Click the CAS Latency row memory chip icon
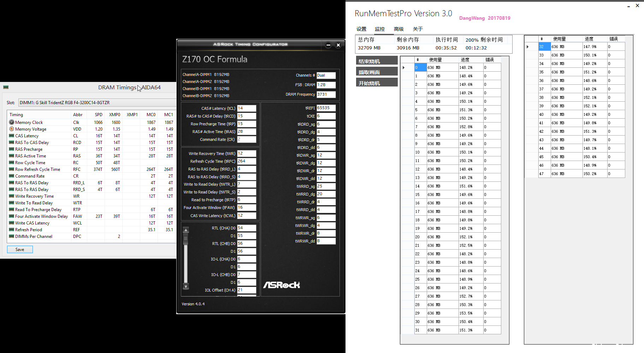Screen dimensions: 644x353 coord(12,136)
